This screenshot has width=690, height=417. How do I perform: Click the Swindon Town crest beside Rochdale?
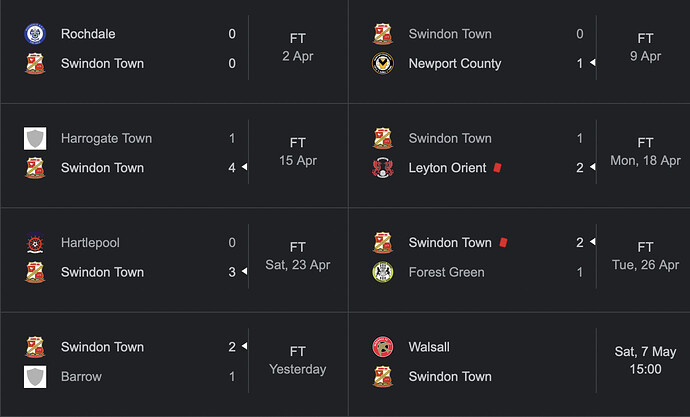click(x=35, y=63)
